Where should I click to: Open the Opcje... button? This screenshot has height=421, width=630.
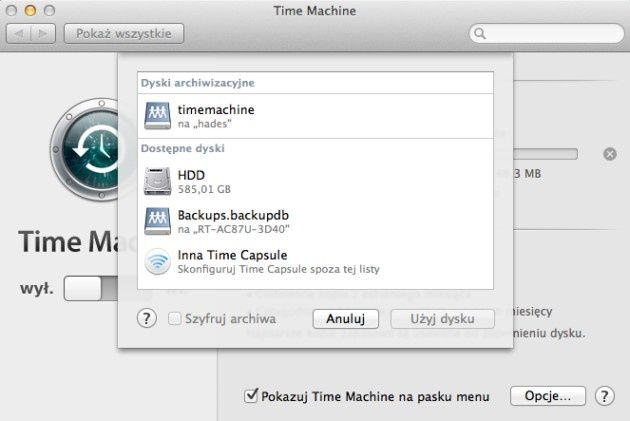click(548, 396)
